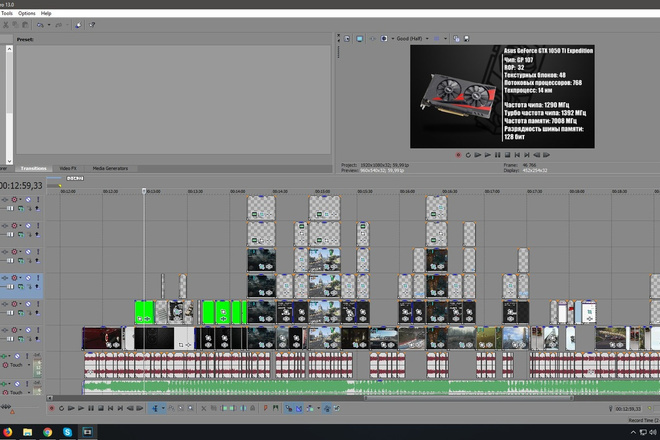Click Stop under the video preview
The height and width of the screenshot is (440, 660).
coord(507,155)
